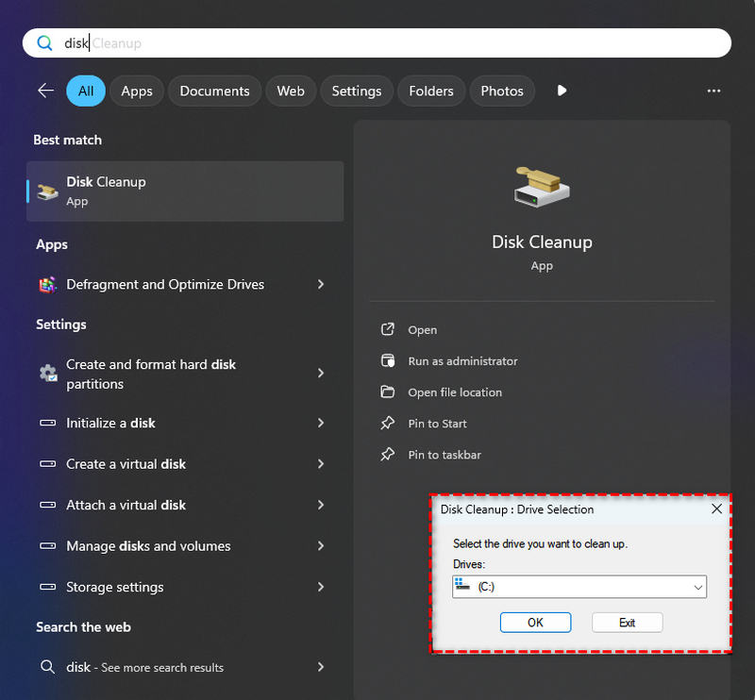Click OK in Drive Selection dialog
This screenshot has width=755, height=700.
point(535,623)
